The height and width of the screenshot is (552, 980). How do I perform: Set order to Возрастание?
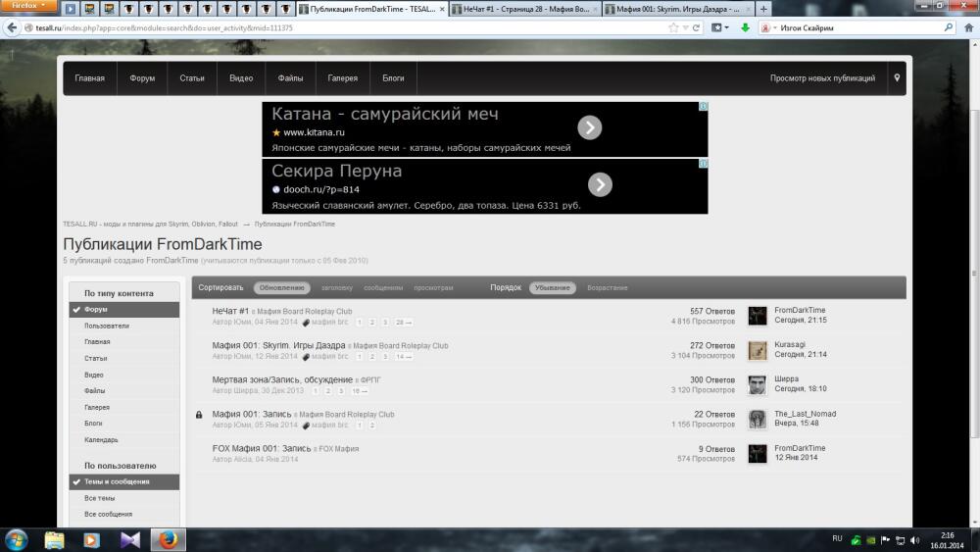pos(607,287)
